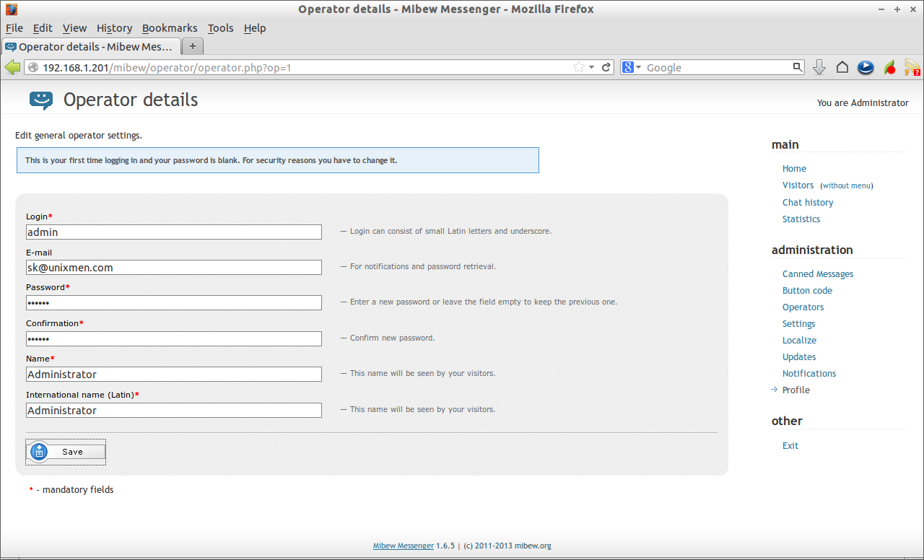
Task: Open the Help menu
Action: point(255,28)
